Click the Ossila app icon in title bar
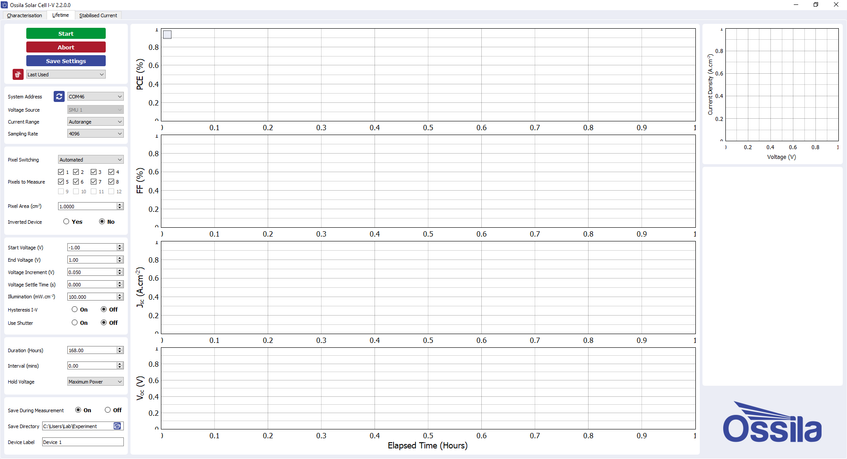 click(x=5, y=5)
